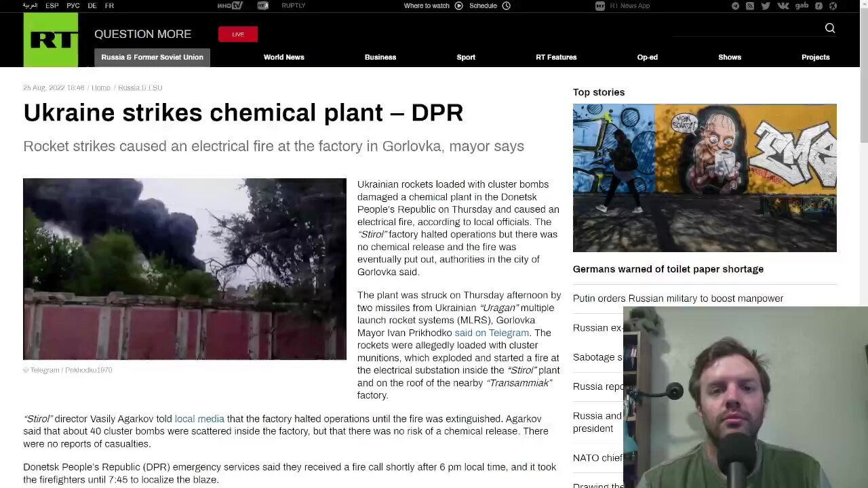
Task: Open the gab social icon
Action: (x=802, y=5)
